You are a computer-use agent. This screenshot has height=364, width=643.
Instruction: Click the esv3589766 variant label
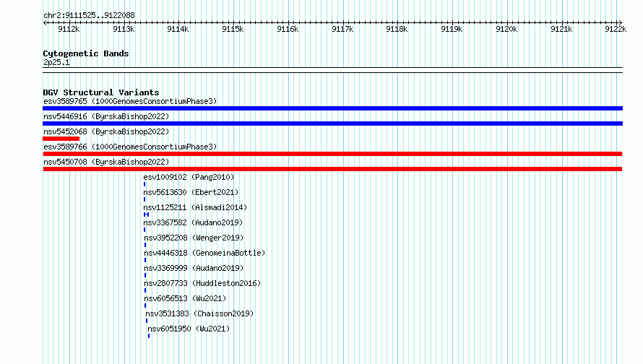coord(130,147)
